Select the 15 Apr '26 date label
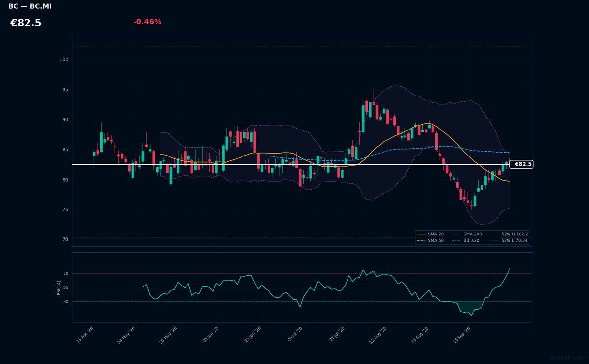Screen dimensions: 589x364 click(85, 335)
